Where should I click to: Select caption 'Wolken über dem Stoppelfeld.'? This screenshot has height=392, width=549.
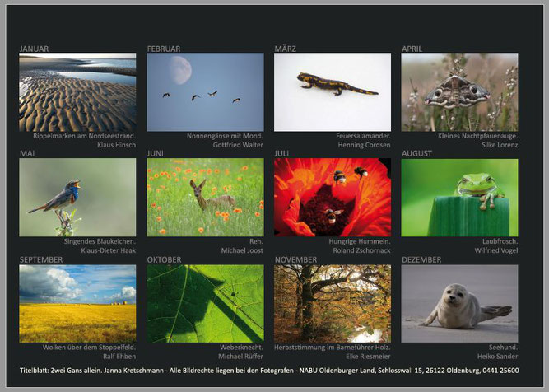(x=89, y=348)
